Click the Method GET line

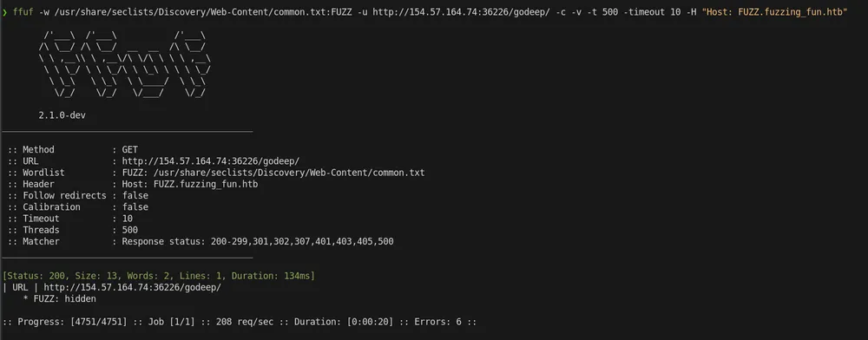point(73,150)
